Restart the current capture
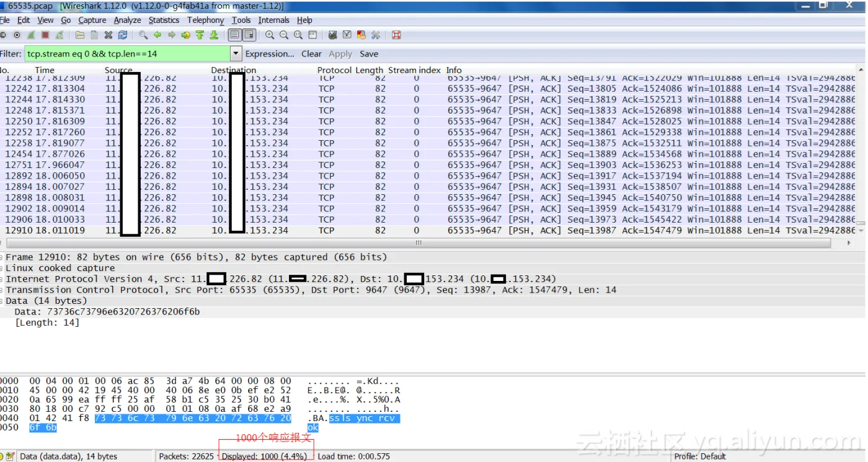Screen dimensions: 868x462 point(60,35)
